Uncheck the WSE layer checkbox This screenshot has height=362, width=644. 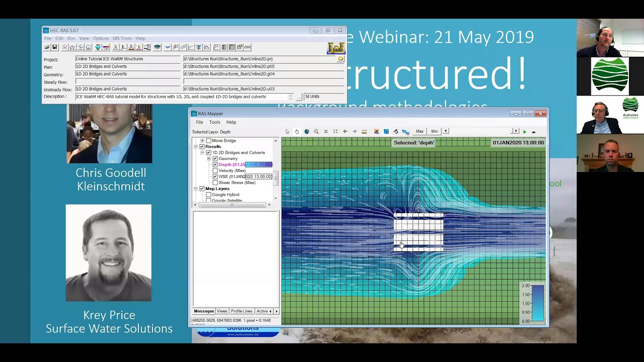[215, 177]
